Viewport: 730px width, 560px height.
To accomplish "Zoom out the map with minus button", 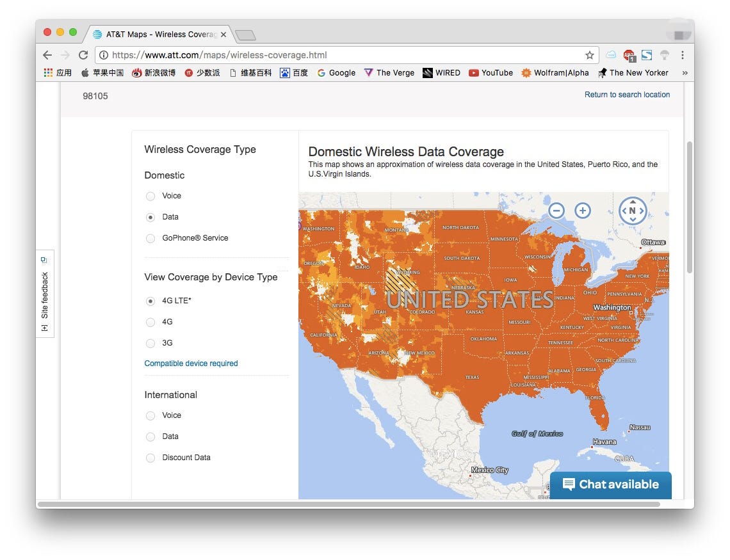I will [556, 211].
